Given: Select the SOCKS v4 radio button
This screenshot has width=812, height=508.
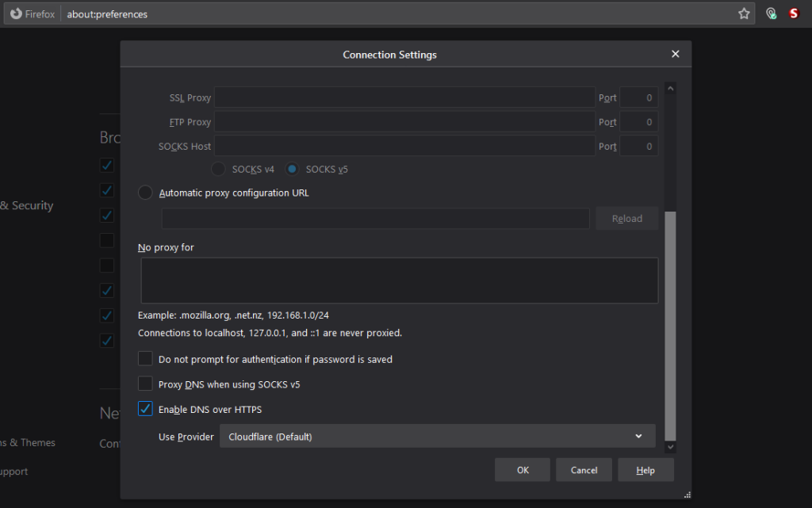Looking at the screenshot, I should pos(218,169).
